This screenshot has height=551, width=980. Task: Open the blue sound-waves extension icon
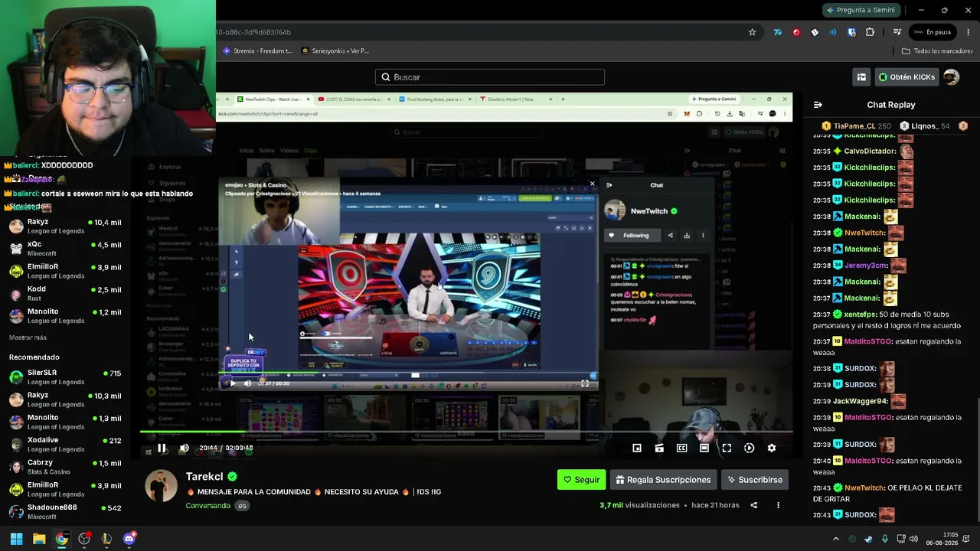[833, 32]
